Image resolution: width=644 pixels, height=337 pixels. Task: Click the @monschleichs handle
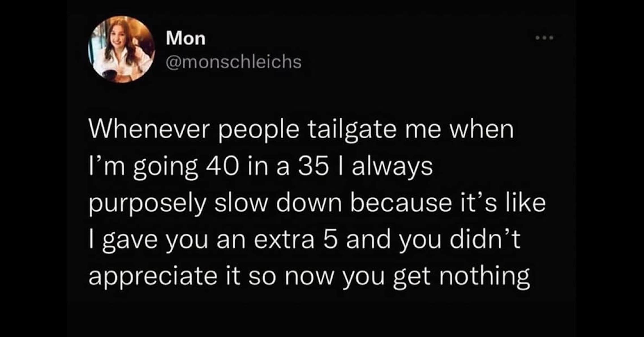(234, 62)
